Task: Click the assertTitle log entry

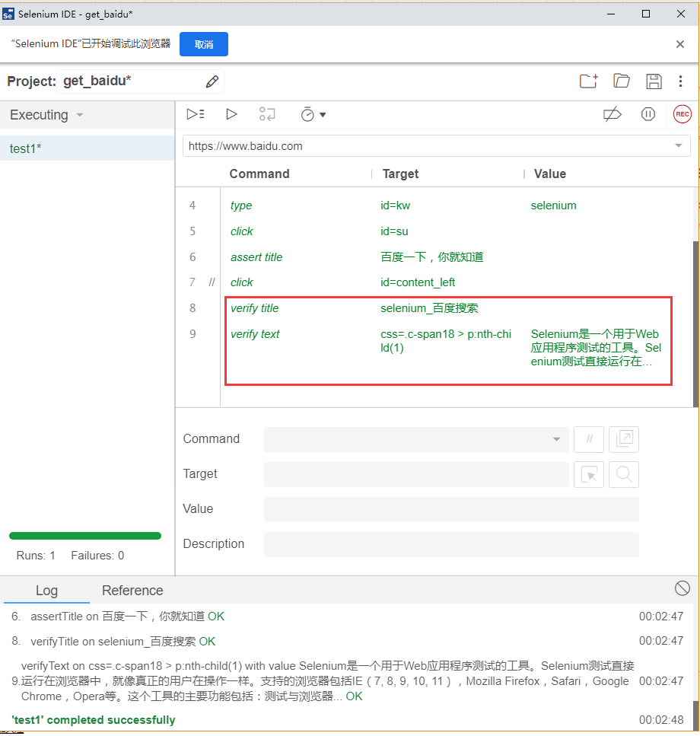Action: tap(128, 617)
